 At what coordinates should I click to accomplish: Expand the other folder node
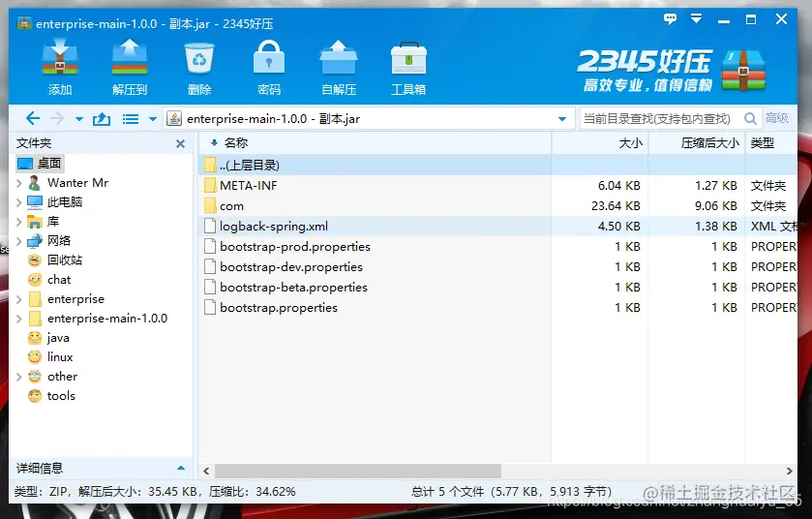[19, 377]
